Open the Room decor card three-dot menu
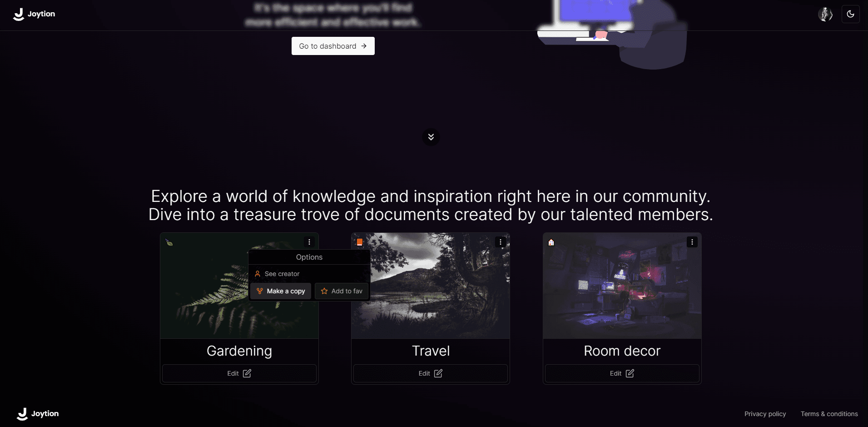 click(x=692, y=242)
